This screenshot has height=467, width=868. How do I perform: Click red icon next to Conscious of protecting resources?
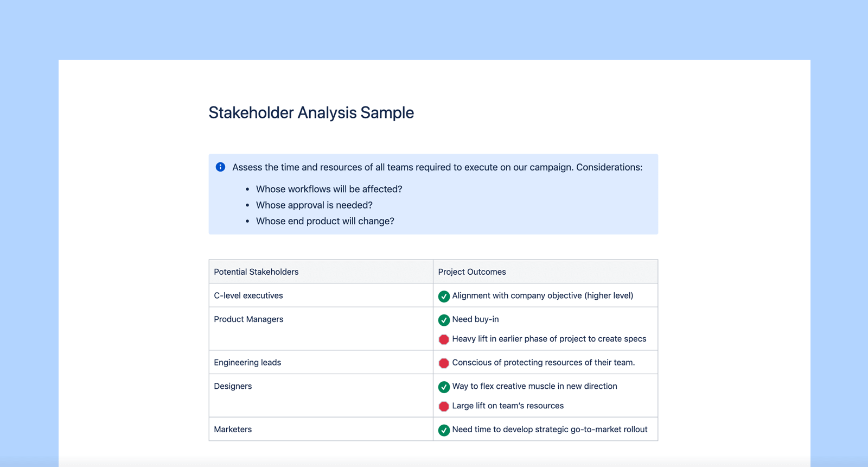click(444, 363)
